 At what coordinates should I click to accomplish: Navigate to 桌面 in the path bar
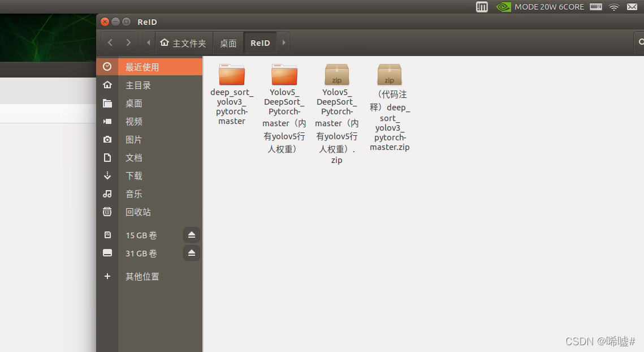pyautogui.click(x=228, y=43)
